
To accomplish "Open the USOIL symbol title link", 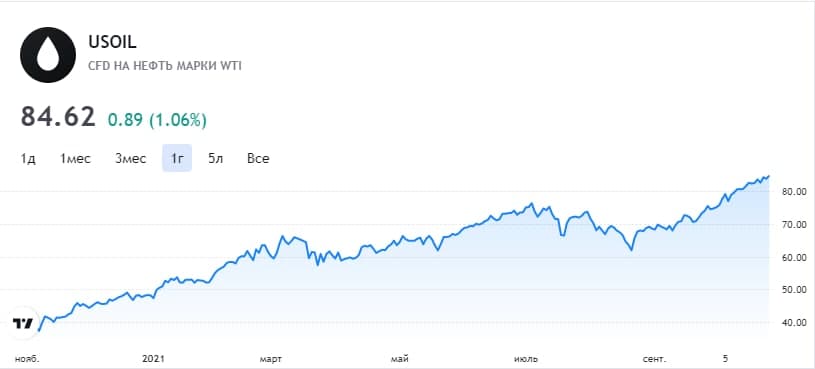I will [x=113, y=43].
